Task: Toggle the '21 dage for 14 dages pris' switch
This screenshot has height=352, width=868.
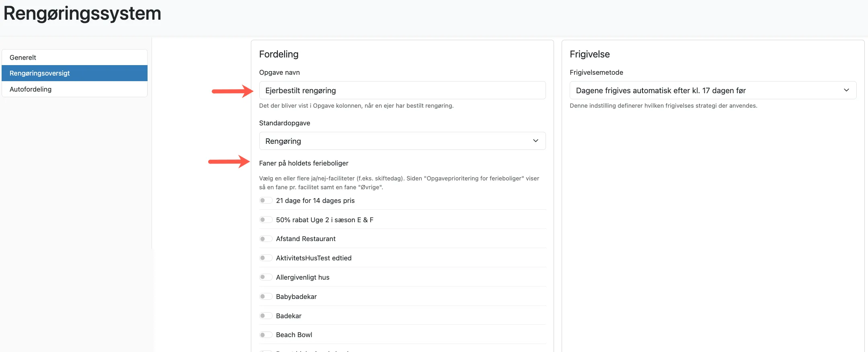Action: pos(266,201)
